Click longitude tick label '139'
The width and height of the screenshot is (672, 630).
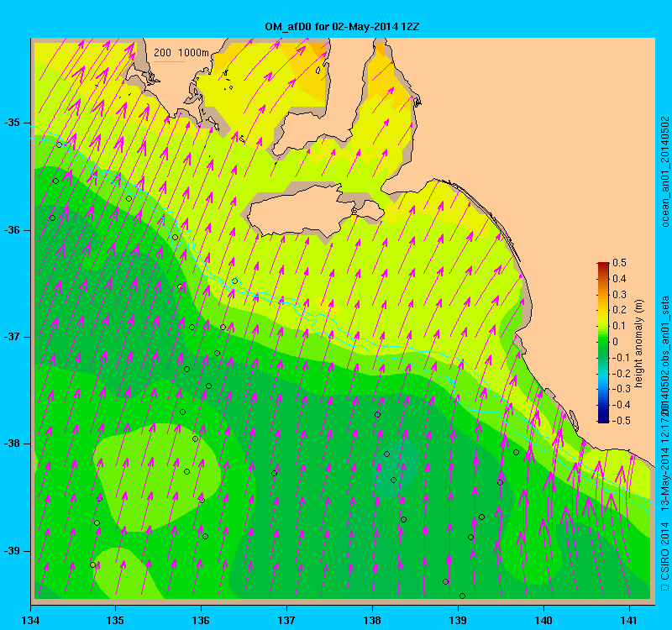click(x=458, y=620)
